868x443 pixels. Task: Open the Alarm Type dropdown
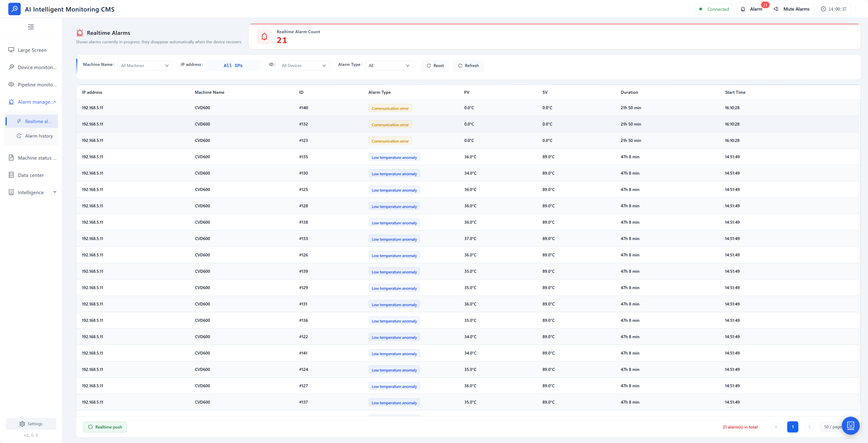click(x=389, y=65)
